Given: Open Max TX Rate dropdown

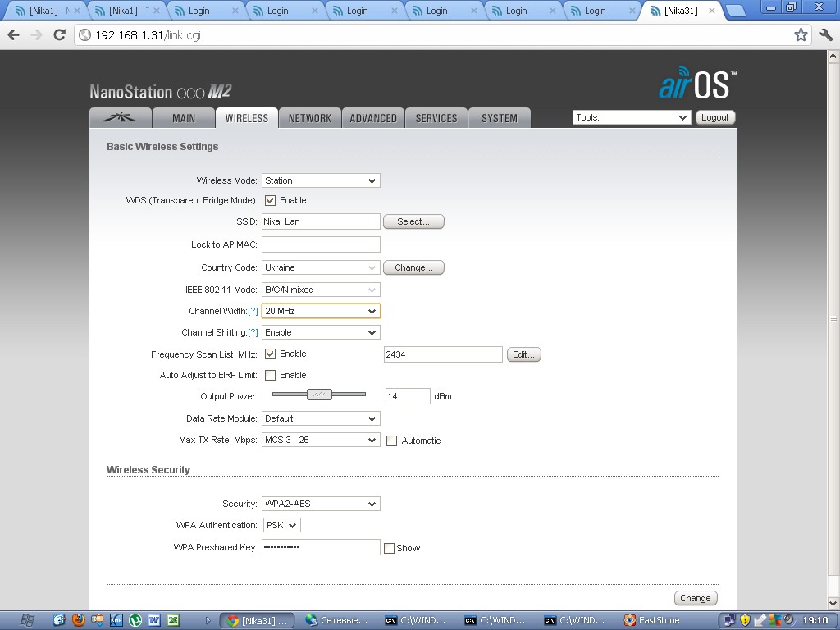Looking at the screenshot, I should coord(321,440).
